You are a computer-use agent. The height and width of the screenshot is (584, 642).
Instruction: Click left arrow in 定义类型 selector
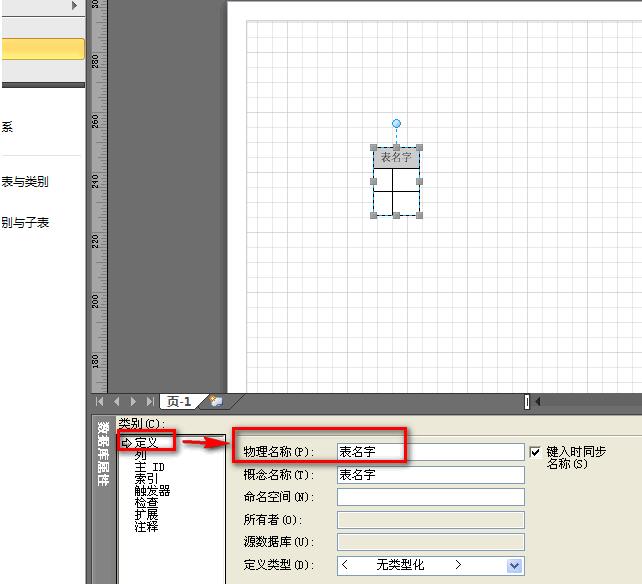click(345, 565)
